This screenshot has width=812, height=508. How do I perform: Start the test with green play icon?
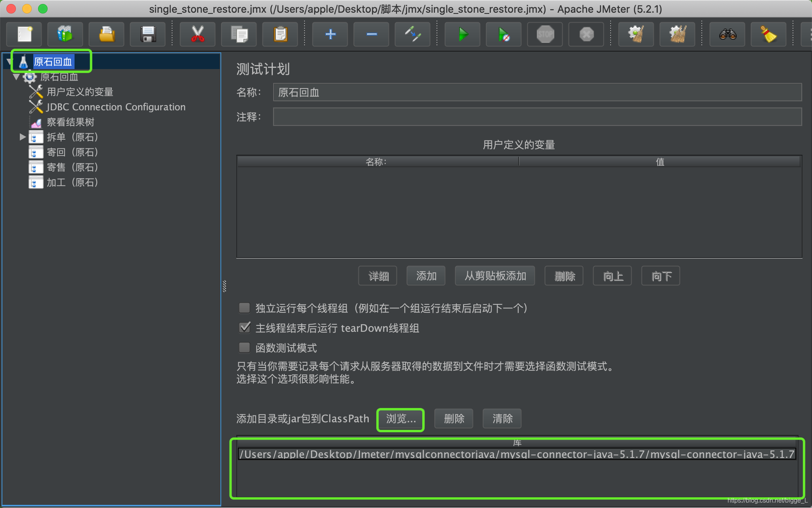[462, 34]
